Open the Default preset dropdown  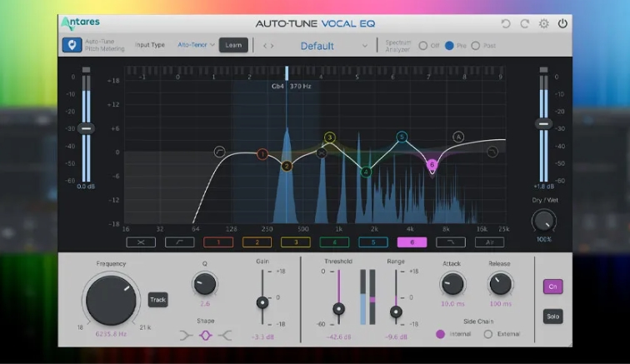pos(333,46)
